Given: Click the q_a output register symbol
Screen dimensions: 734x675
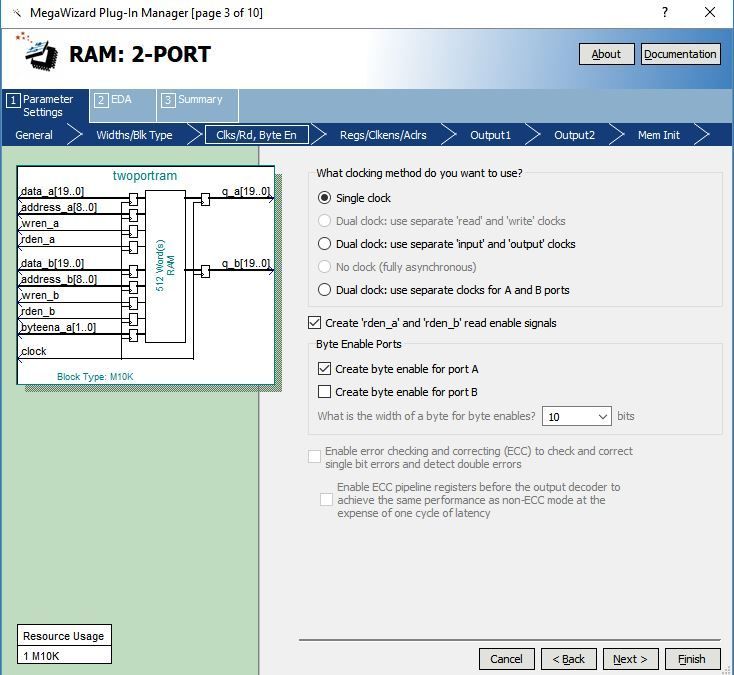Looking at the screenshot, I should tap(205, 199).
